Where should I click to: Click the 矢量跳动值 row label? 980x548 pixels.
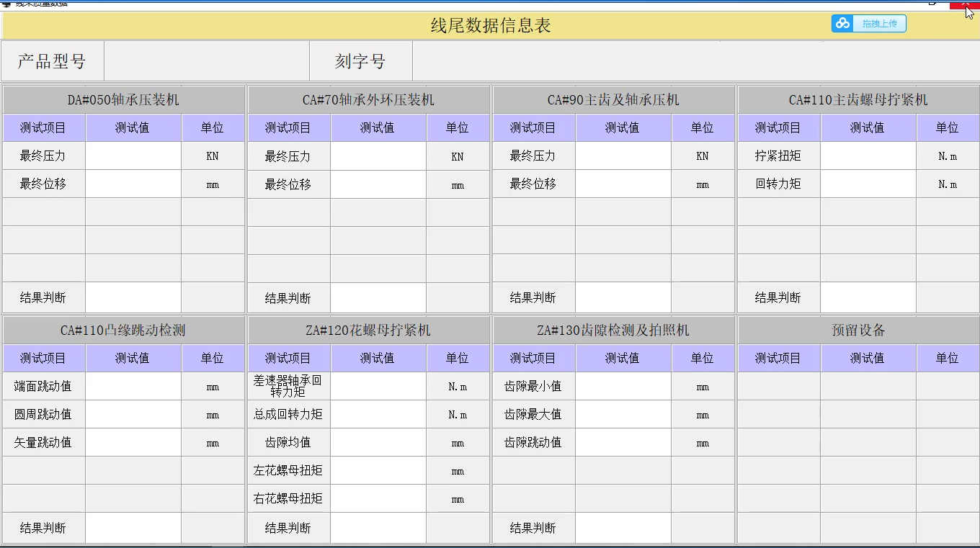point(43,442)
